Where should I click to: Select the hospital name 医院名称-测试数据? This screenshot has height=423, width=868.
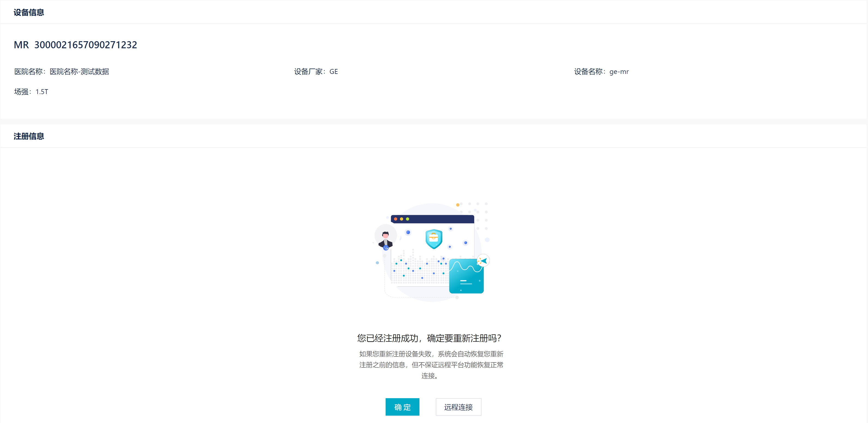pos(80,71)
